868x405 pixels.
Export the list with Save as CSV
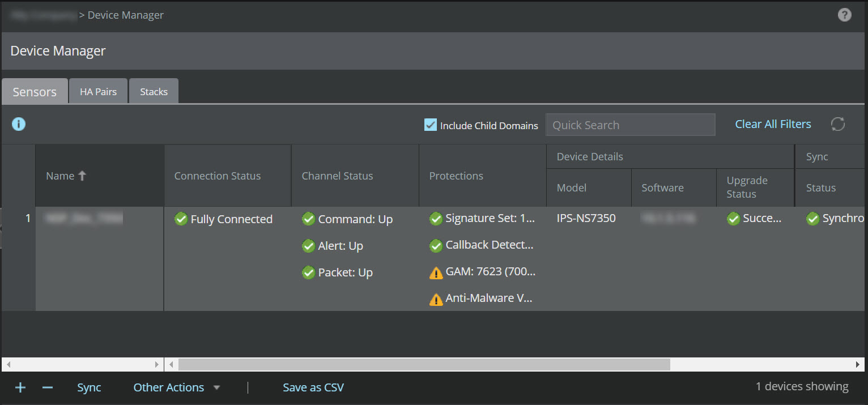(313, 387)
